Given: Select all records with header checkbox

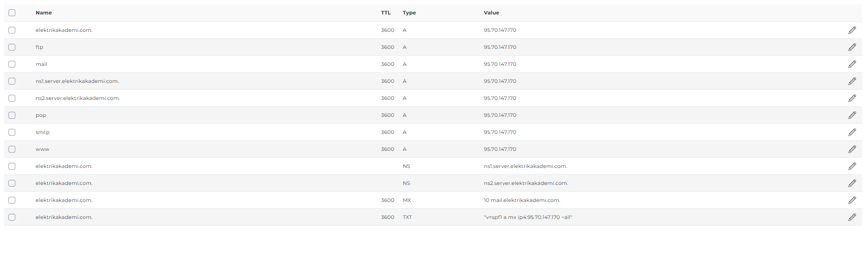Looking at the screenshot, I should (x=12, y=13).
